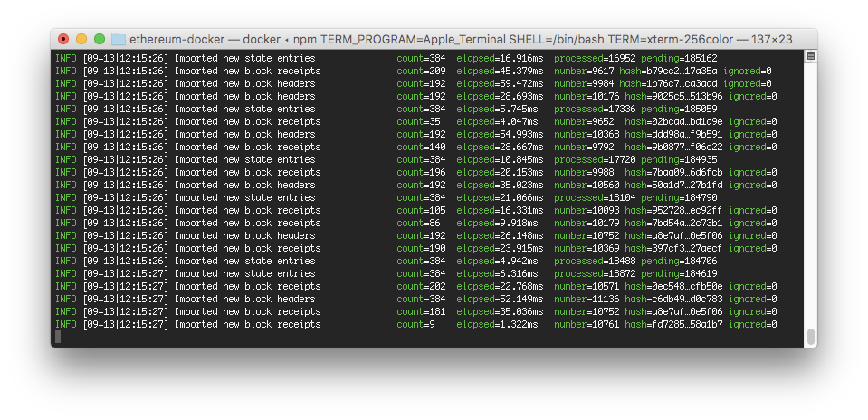Click "number=10571" value
Viewport: 868px width, 420px height.
point(587,287)
